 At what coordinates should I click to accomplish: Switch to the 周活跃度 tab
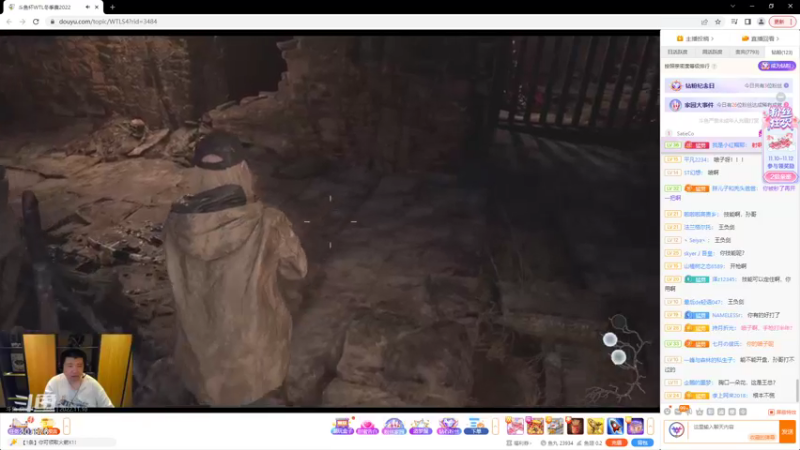tap(712, 52)
